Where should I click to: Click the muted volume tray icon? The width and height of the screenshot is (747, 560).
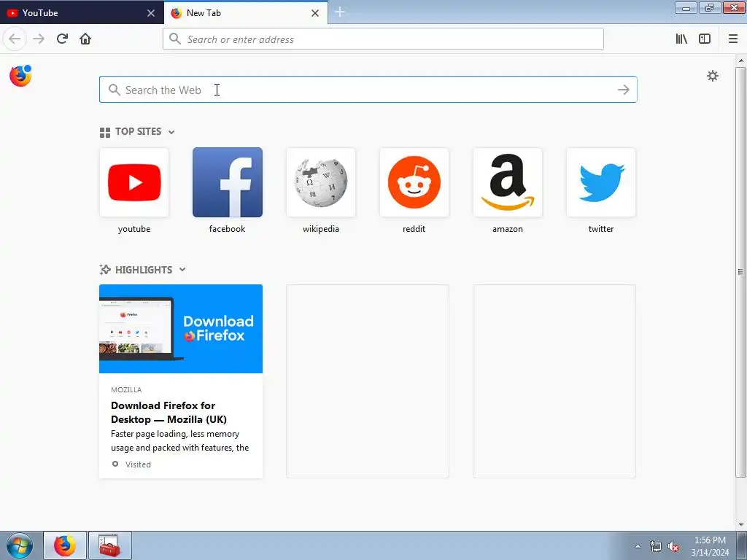673,546
